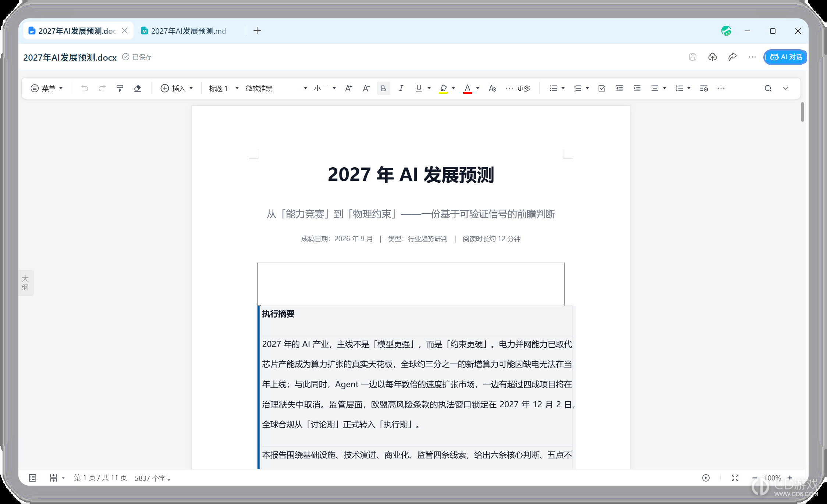Open title bar more options ellipsis
The height and width of the screenshot is (504, 827).
click(752, 57)
